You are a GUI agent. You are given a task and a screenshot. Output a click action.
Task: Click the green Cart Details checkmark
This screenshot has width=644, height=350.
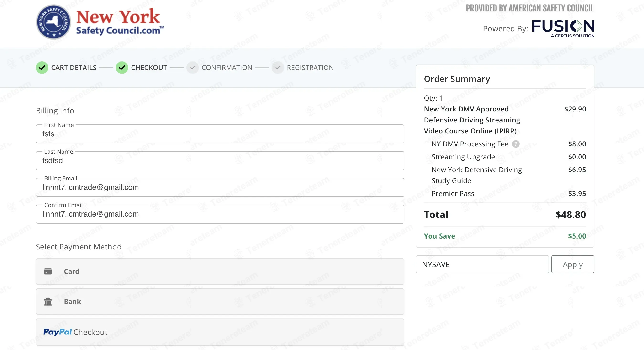[42, 68]
